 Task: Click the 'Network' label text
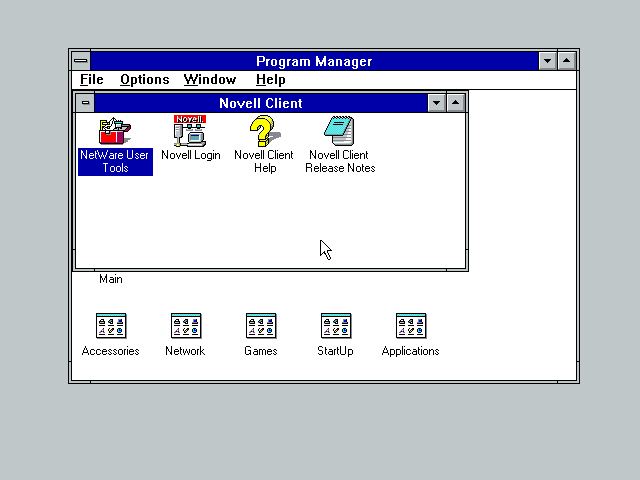point(185,351)
